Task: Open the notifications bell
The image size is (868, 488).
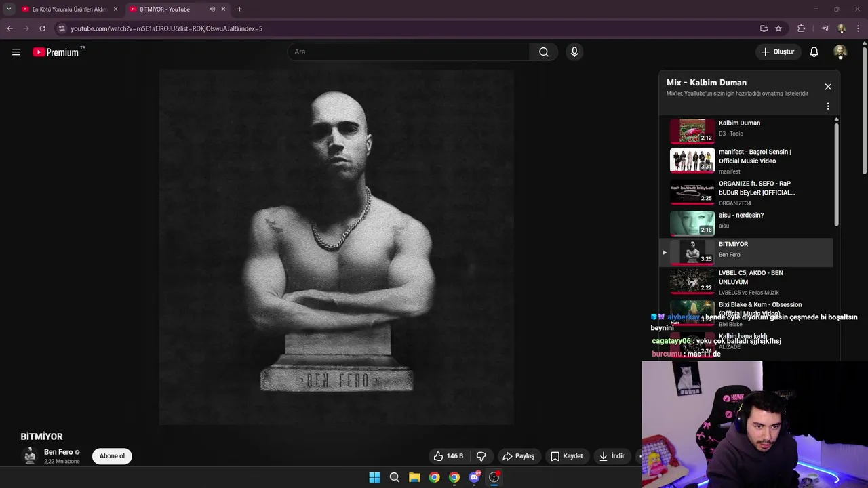Action: (x=814, y=52)
